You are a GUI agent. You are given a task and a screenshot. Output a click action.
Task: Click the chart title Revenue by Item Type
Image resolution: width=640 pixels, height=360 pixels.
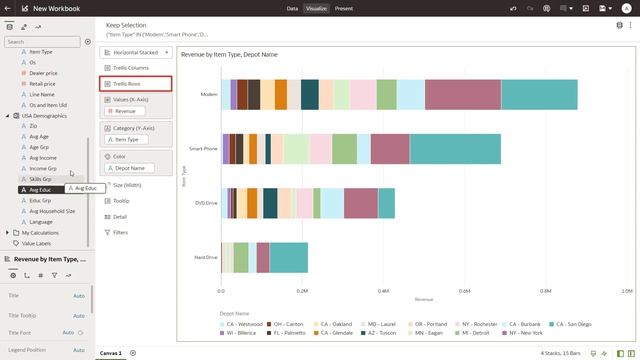pos(229,54)
